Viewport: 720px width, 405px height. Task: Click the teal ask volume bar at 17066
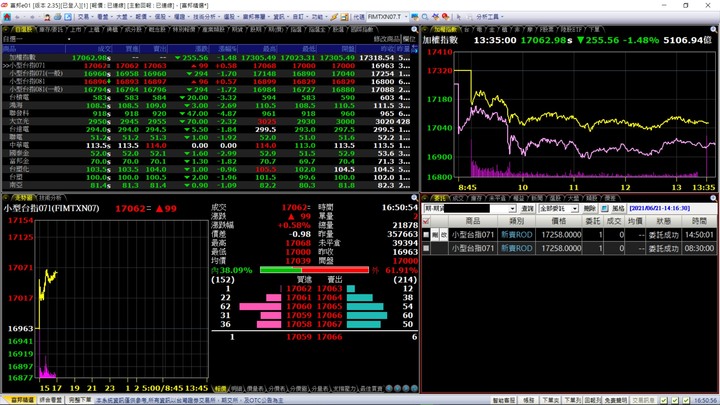(x=367, y=315)
